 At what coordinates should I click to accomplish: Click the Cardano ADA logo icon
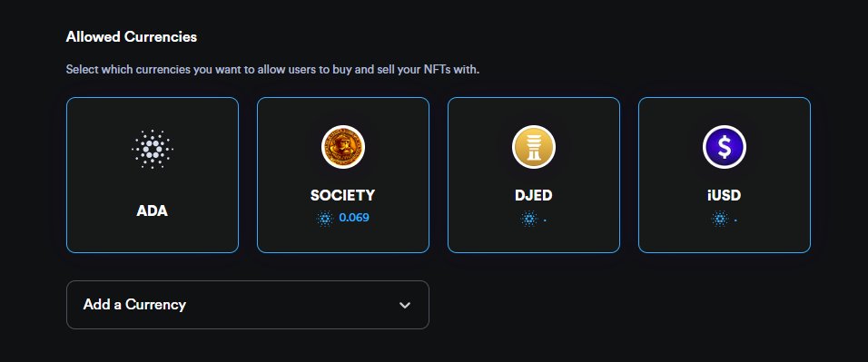pos(153,149)
